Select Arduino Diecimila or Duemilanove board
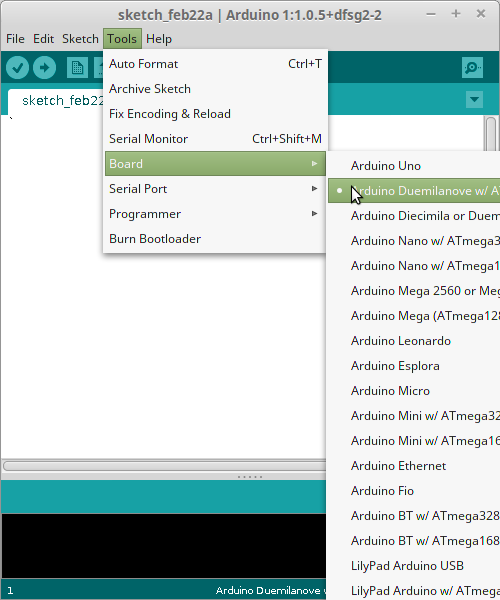Image resolution: width=500 pixels, height=600 pixels. (414, 216)
